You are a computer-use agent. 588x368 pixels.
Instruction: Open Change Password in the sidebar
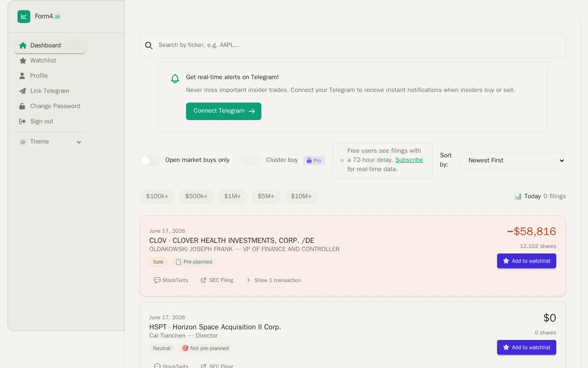50,106
